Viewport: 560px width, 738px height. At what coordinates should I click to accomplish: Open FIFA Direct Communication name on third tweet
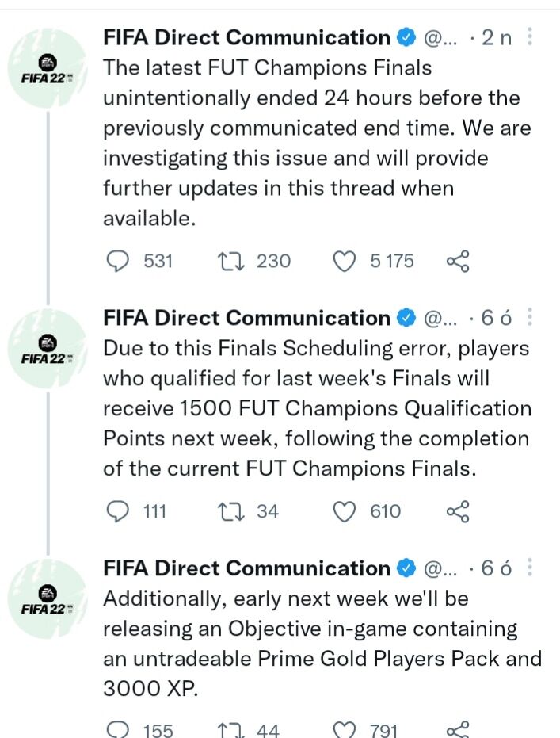(246, 568)
